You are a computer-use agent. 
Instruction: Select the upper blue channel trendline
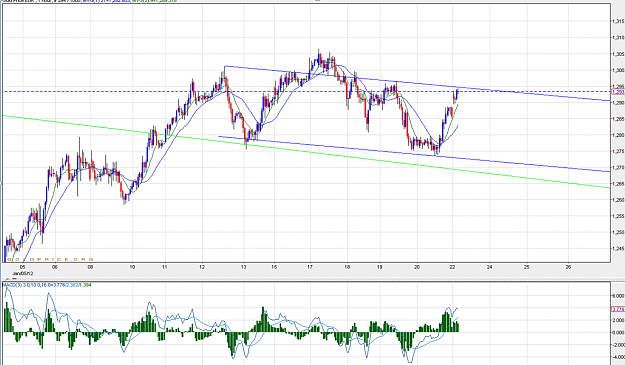[x=417, y=83]
